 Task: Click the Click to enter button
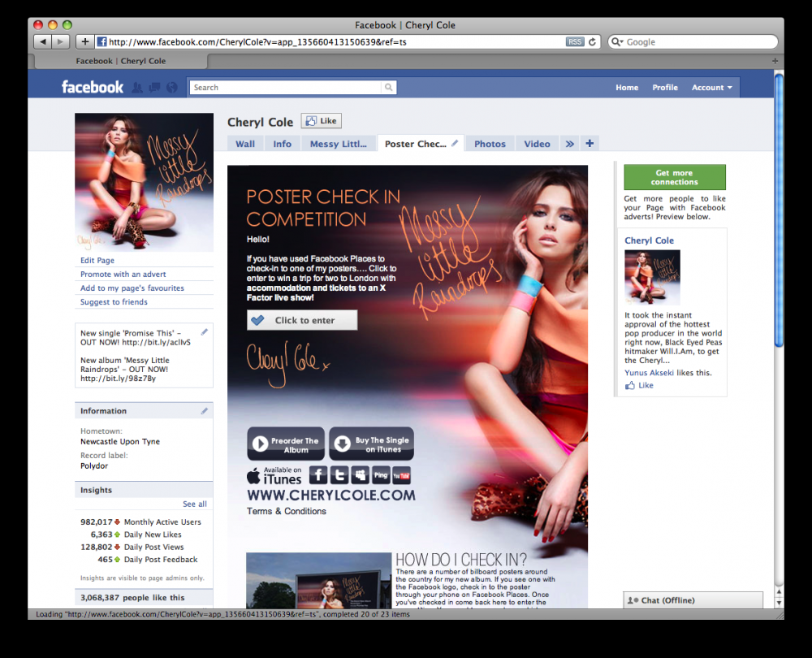coord(302,320)
